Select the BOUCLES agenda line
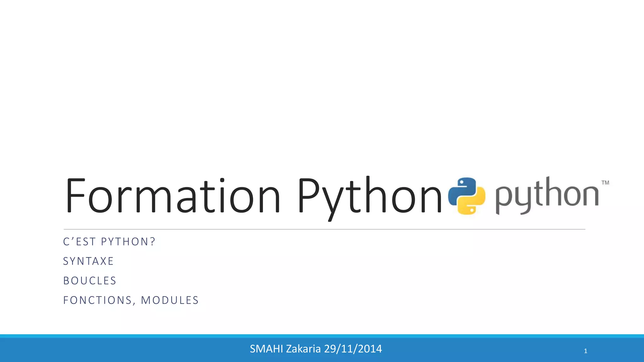The image size is (644, 362). point(90,281)
